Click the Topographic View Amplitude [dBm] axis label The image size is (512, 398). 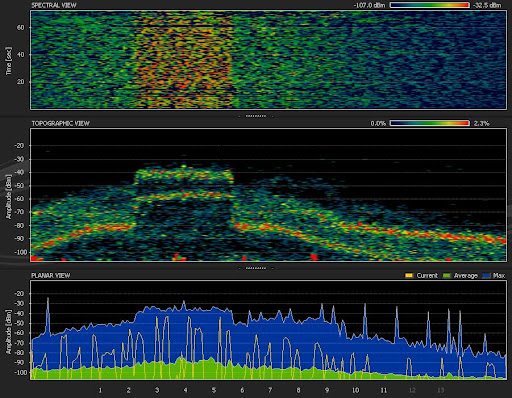pos(8,197)
